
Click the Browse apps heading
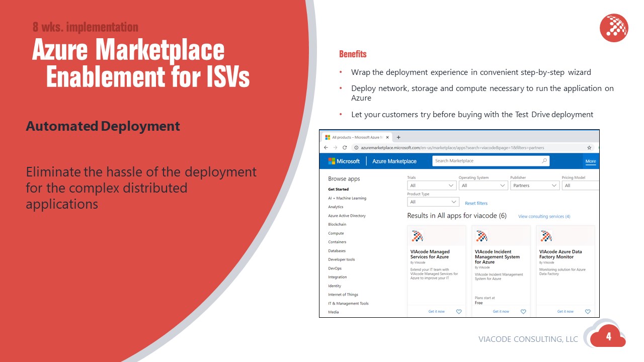(344, 179)
